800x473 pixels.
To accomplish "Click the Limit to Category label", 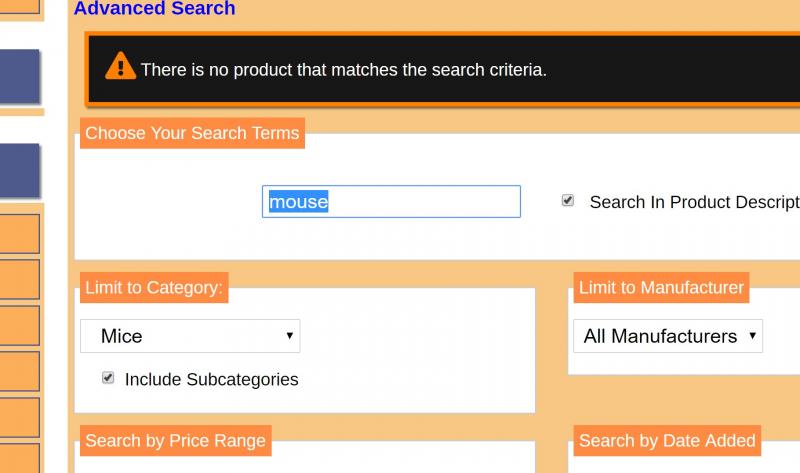I will [x=154, y=287].
